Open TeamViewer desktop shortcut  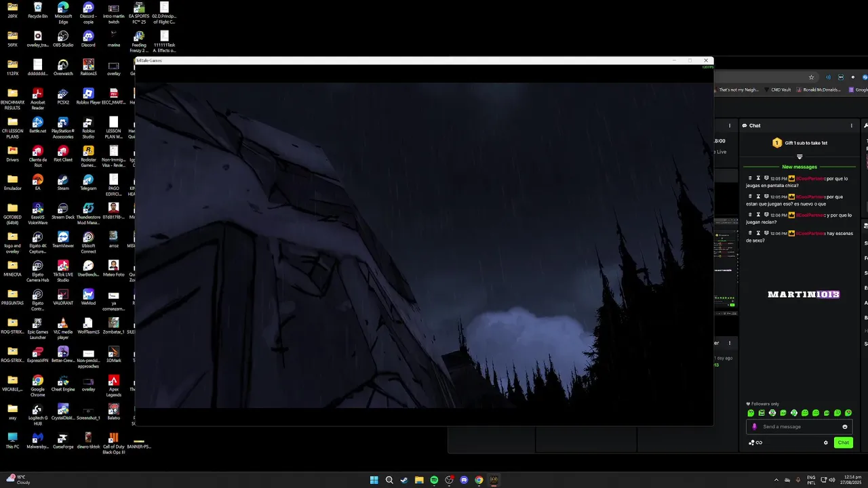[63, 239]
